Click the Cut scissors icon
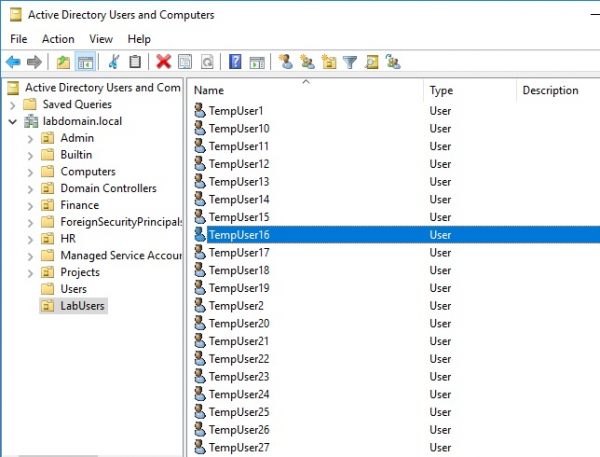600x457 pixels. point(114,62)
